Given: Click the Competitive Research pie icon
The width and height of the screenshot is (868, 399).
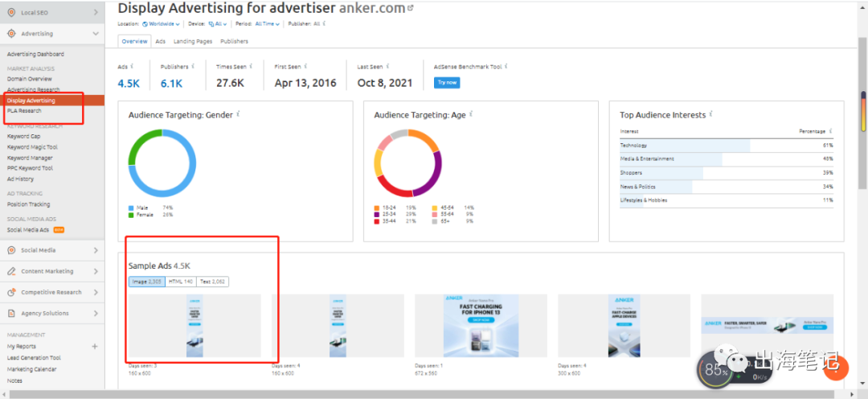Looking at the screenshot, I should coord(11,293).
